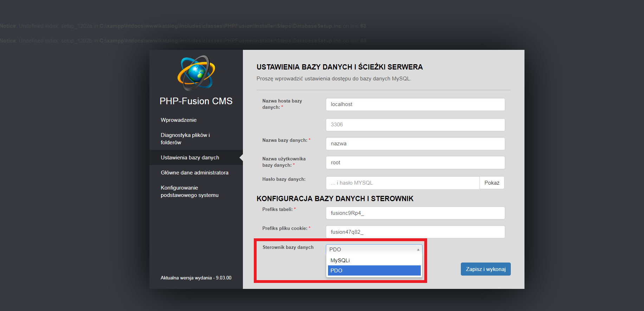Choose the highlighted PDO driver option
The image size is (644, 311).
[x=374, y=271]
